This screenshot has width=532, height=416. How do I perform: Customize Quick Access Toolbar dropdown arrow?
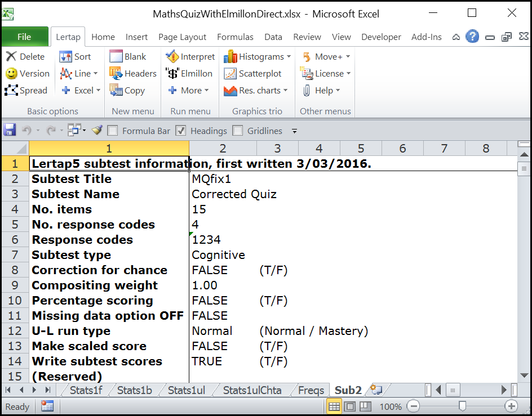[295, 131]
